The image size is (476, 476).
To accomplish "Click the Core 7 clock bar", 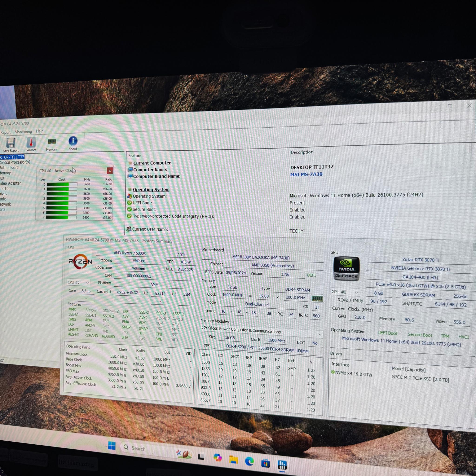I will [61, 218].
